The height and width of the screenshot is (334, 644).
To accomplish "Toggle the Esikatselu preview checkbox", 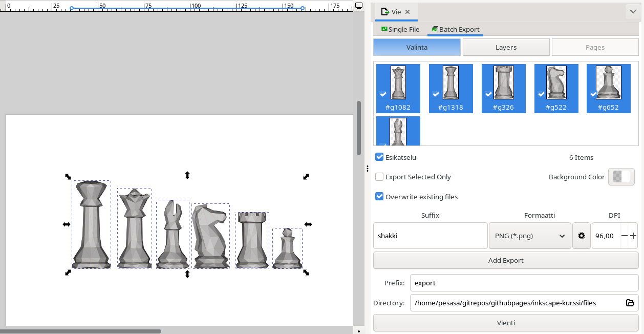I will [379, 157].
